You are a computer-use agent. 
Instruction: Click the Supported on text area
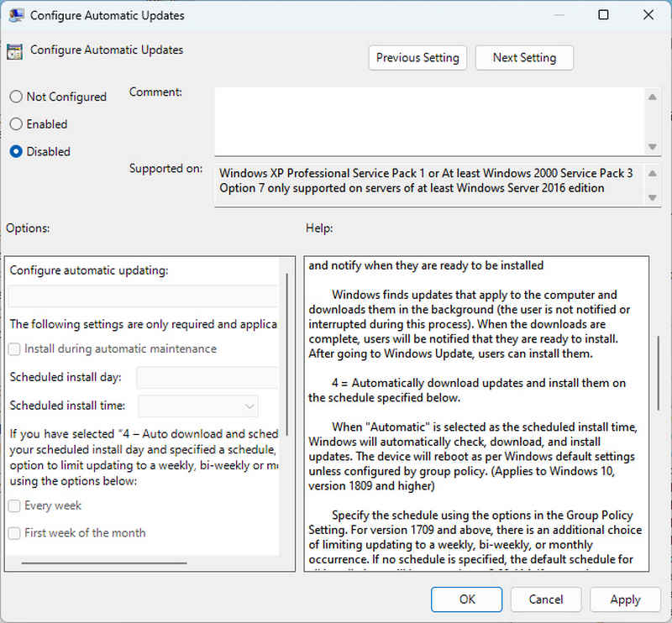(429, 185)
